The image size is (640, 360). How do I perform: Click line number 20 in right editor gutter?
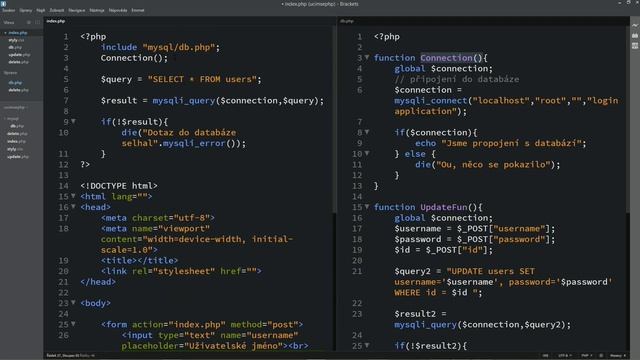pos(357,260)
